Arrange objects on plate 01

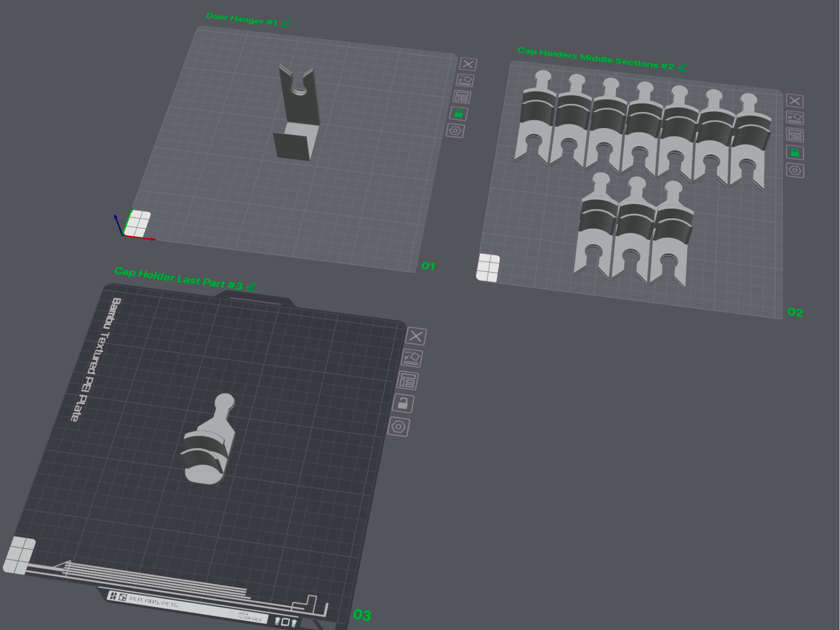pos(462,97)
